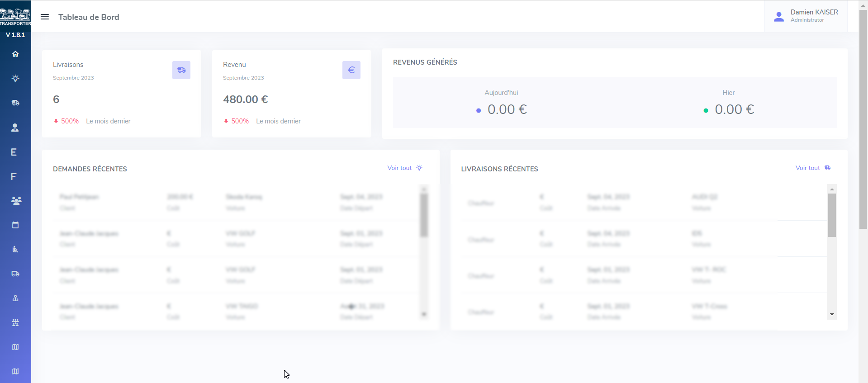Screen dimensions: 868x383
Task: Open the seated driver sidebar icon
Action: coord(15,249)
